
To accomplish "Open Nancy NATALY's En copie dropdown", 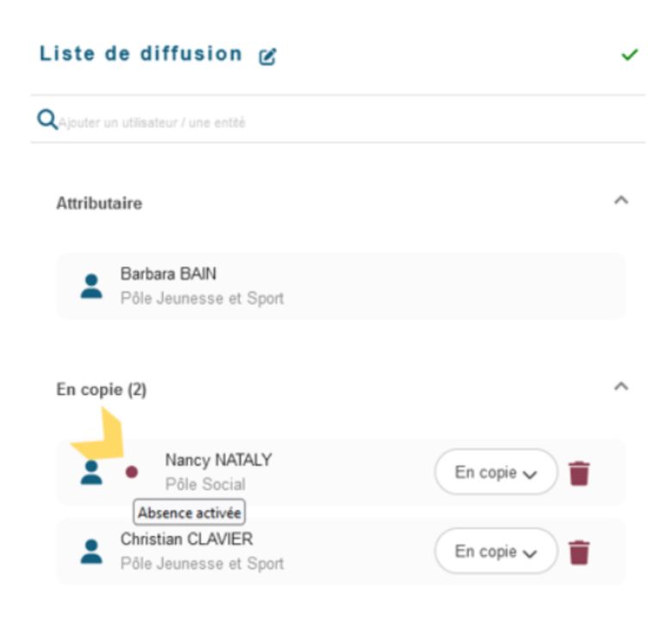I will click(496, 472).
